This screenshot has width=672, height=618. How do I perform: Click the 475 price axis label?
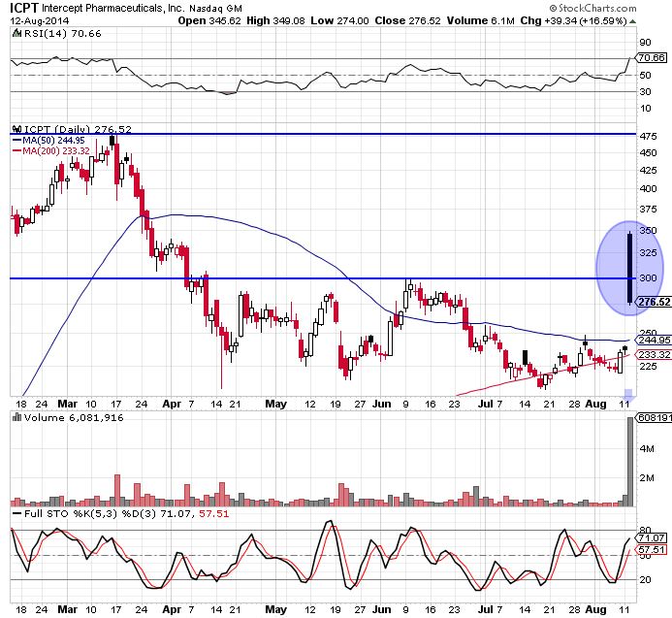coord(648,137)
